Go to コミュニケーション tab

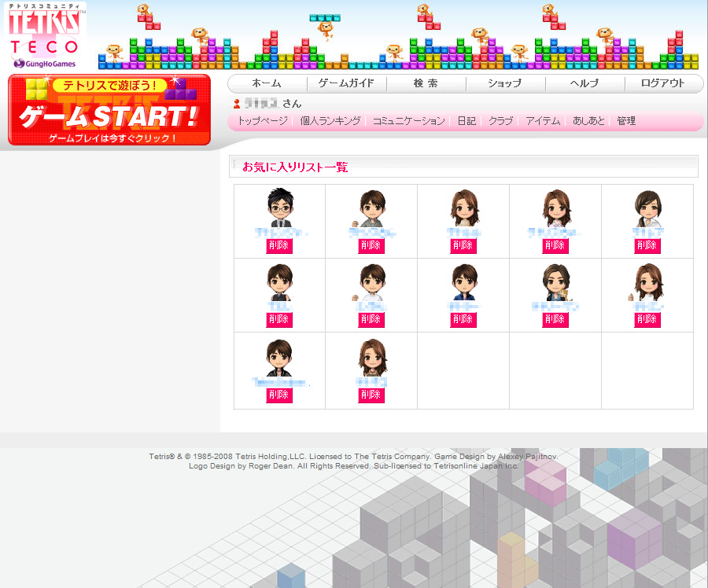click(408, 121)
